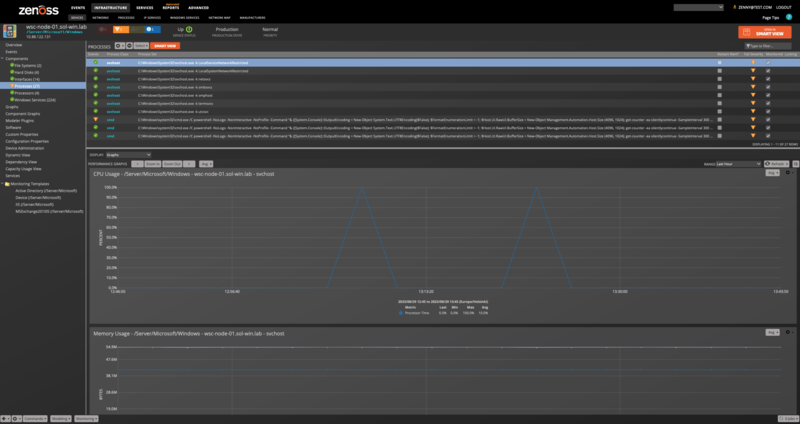The image size is (800, 424).
Task: Click the Zoom In button
Action: 153,164
